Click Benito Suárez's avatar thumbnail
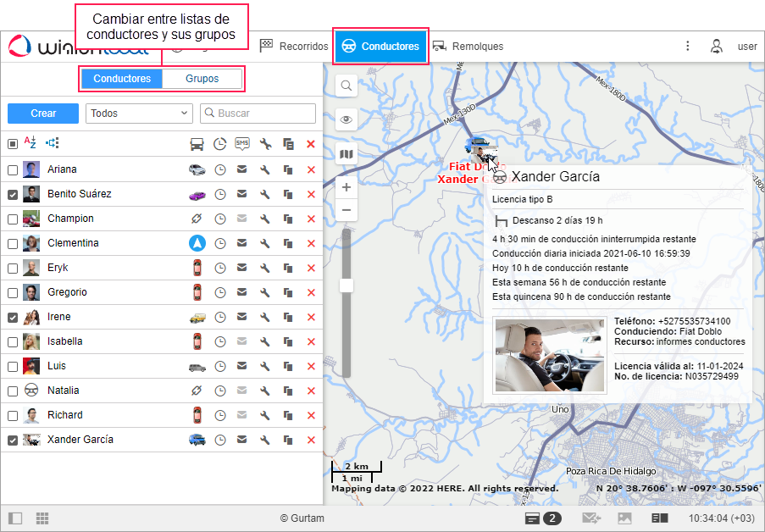Viewport: 765px width, 532px height. [x=31, y=194]
